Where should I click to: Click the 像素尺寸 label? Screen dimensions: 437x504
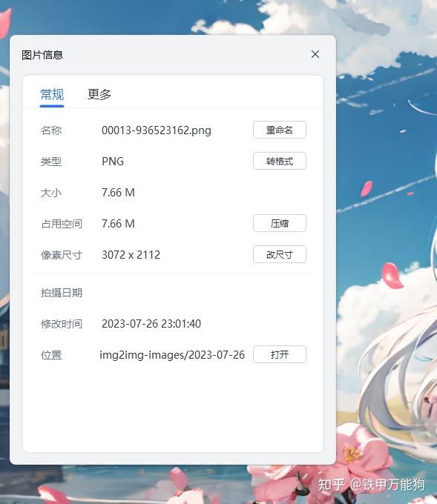62,255
